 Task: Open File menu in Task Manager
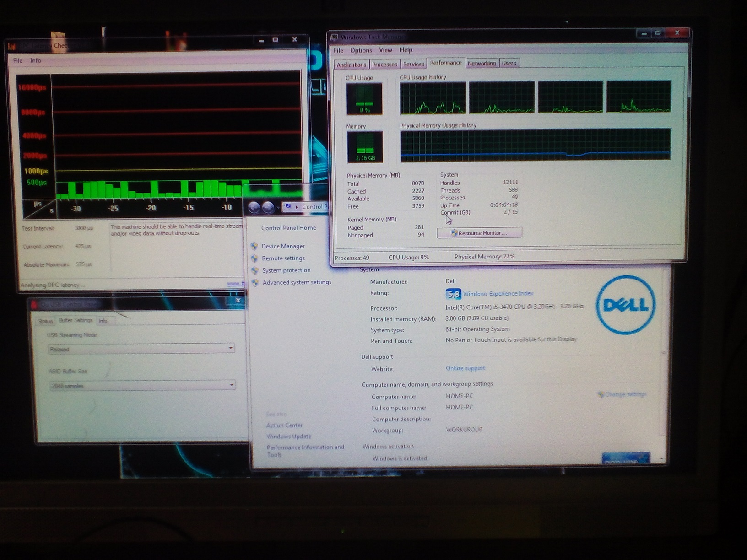point(338,50)
